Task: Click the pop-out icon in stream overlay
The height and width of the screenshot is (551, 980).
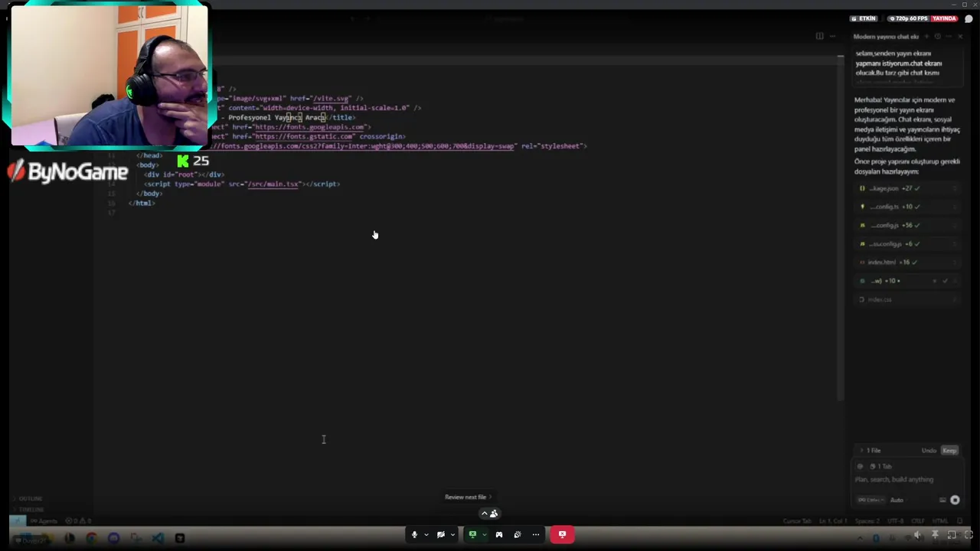Action: pyautogui.click(x=952, y=534)
